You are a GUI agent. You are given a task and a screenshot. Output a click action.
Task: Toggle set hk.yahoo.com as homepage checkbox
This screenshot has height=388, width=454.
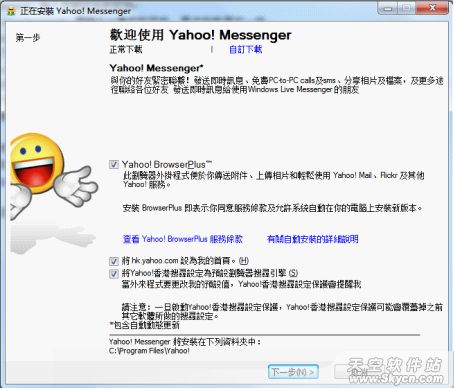click(114, 261)
